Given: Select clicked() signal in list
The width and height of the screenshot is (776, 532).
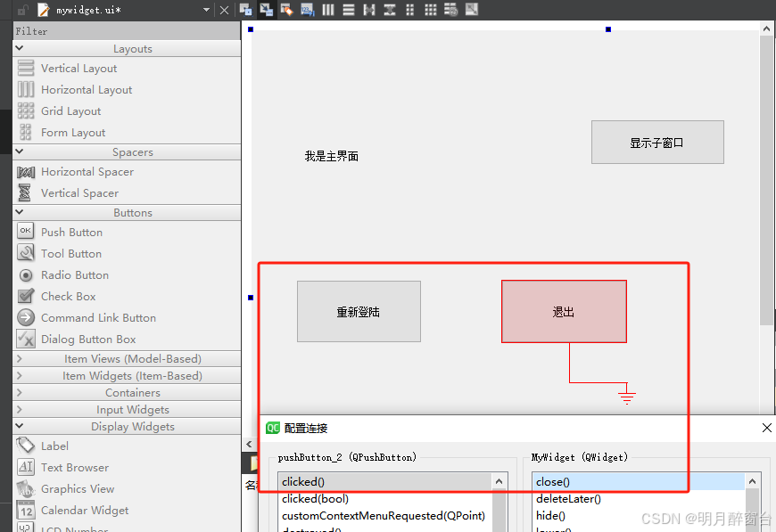Looking at the screenshot, I should [x=385, y=481].
